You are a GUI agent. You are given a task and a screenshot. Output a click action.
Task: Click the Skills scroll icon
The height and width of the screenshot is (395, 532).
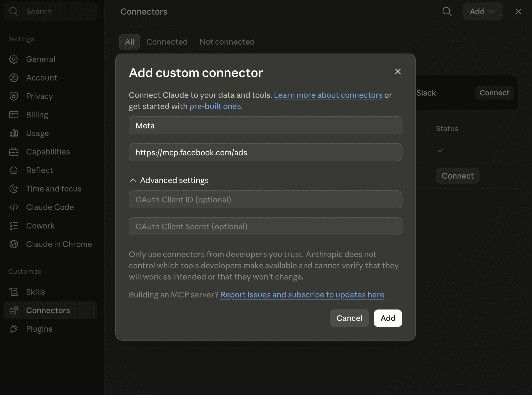click(14, 292)
